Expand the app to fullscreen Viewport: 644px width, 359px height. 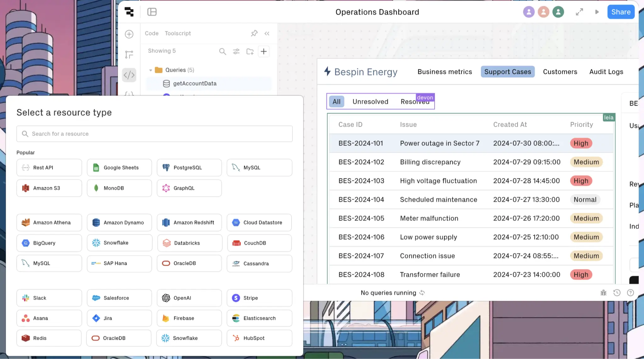tap(579, 12)
